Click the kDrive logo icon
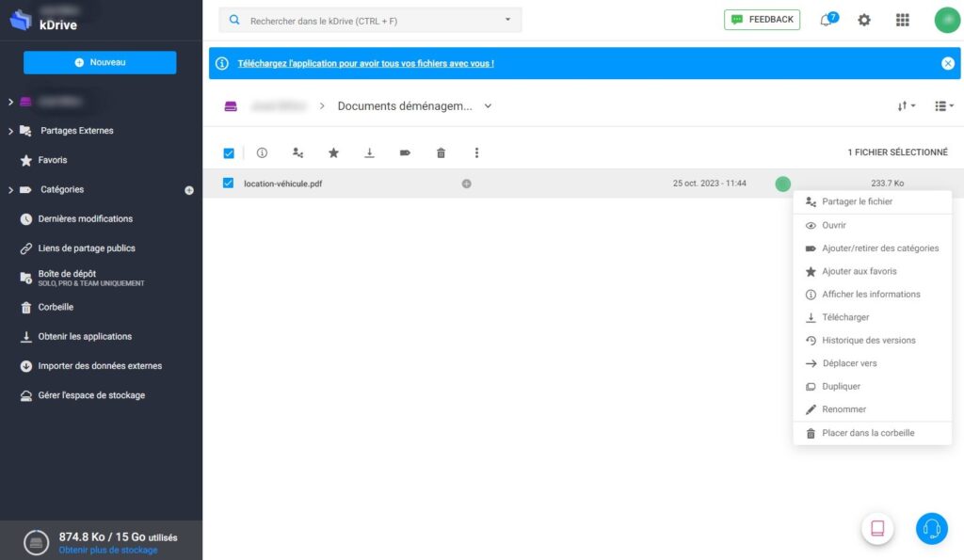Image resolution: width=964 pixels, height=560 pixels. click(21, 20)
